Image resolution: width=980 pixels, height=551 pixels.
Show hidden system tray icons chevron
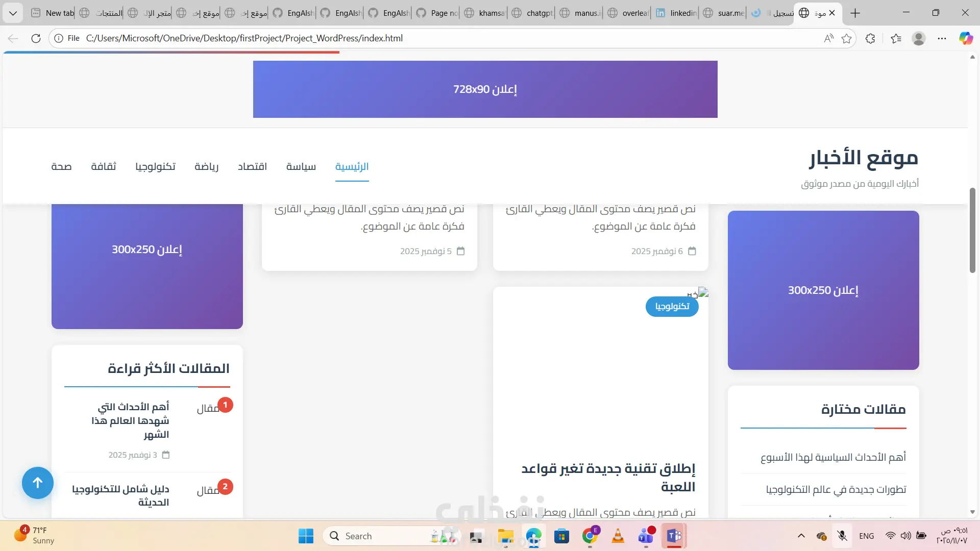[801, 536]
